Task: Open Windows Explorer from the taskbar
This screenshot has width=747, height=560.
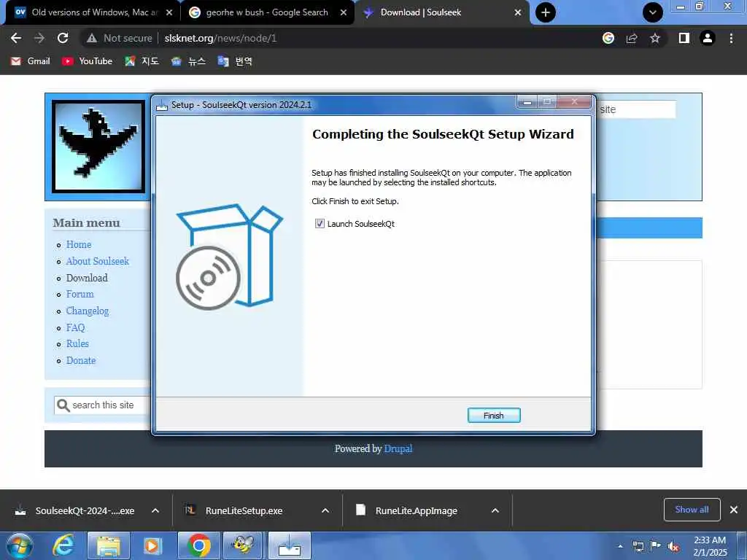Action: coord(108,545)
